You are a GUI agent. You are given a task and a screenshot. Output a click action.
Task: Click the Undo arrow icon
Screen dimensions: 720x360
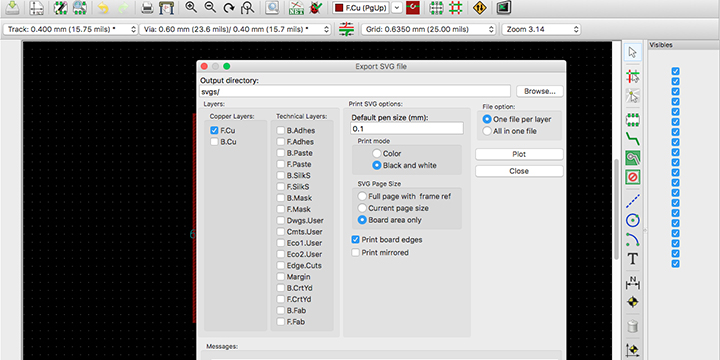(x=103, y=7)
